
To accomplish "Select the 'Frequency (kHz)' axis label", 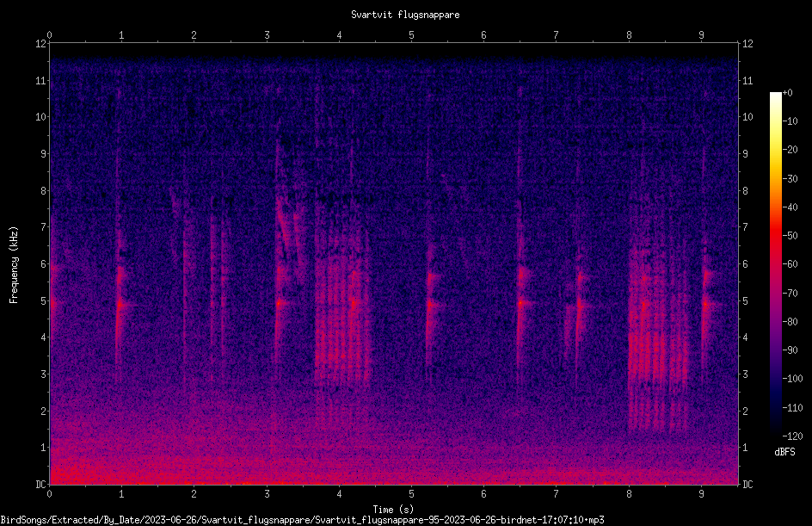I will tap(14, 265).
